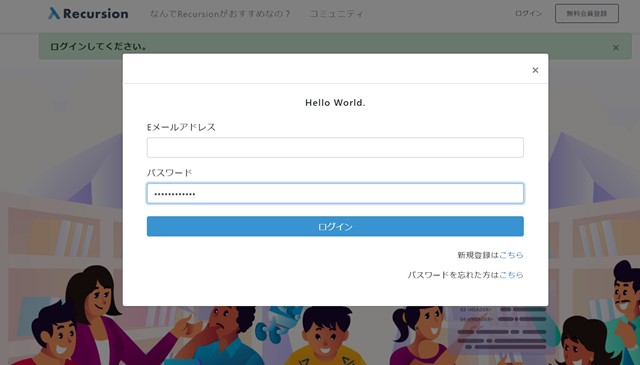Dismiss the ログインしてください alert banner

pos(616,48)
